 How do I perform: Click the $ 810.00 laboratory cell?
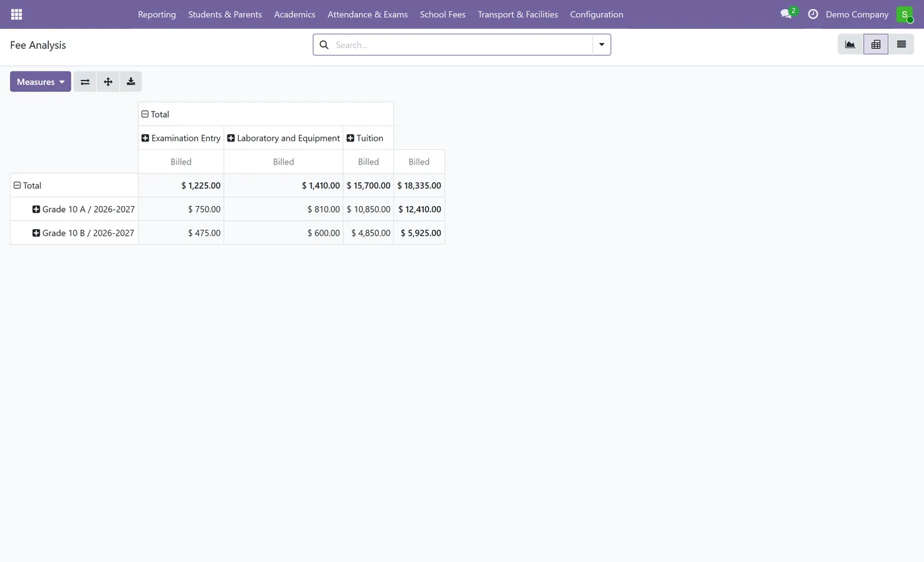pyautogui.click(x=283, y=209)
